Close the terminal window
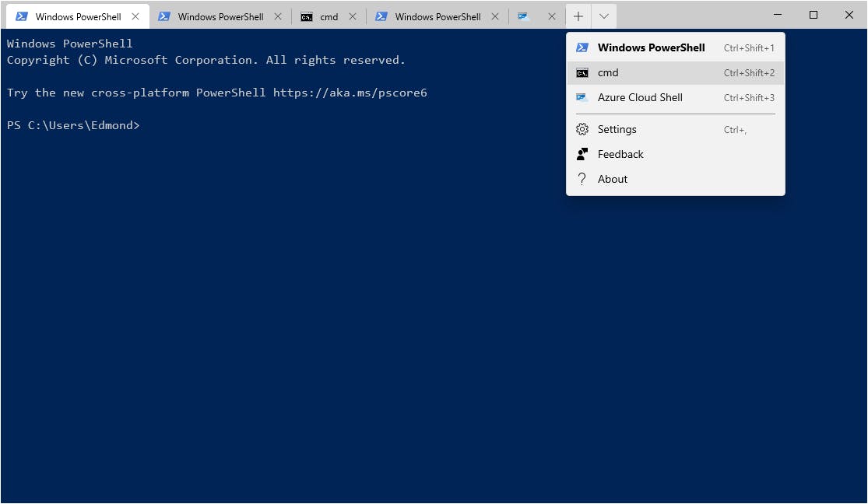868x504 pixels. [x=849, y=15]
